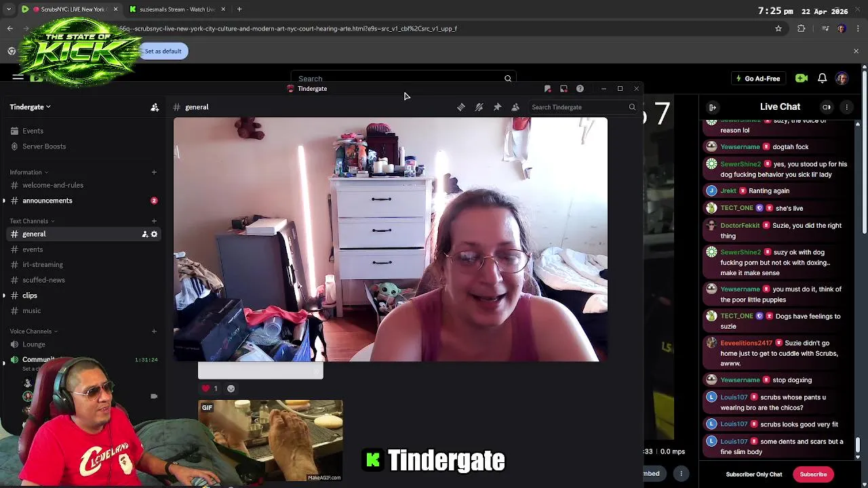Add channel to Information category
Image resolution: width=868 pixels, height=488 pixels.
154,172
